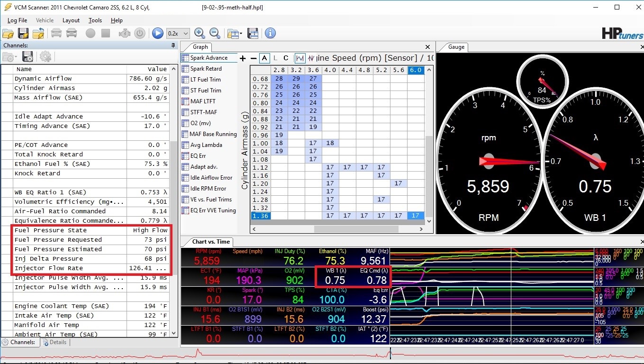Click the blue Info icon

click(270, 33)
